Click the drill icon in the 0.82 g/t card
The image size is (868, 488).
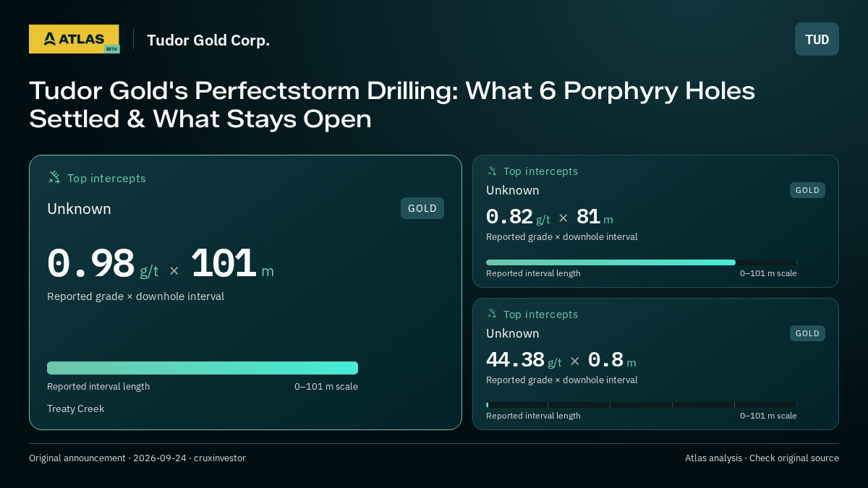point(492,171)
